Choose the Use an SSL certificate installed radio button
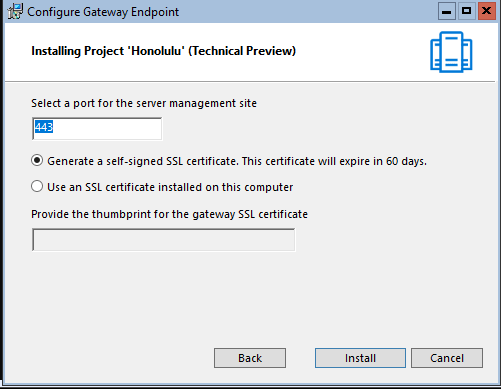 pos(37,186)
